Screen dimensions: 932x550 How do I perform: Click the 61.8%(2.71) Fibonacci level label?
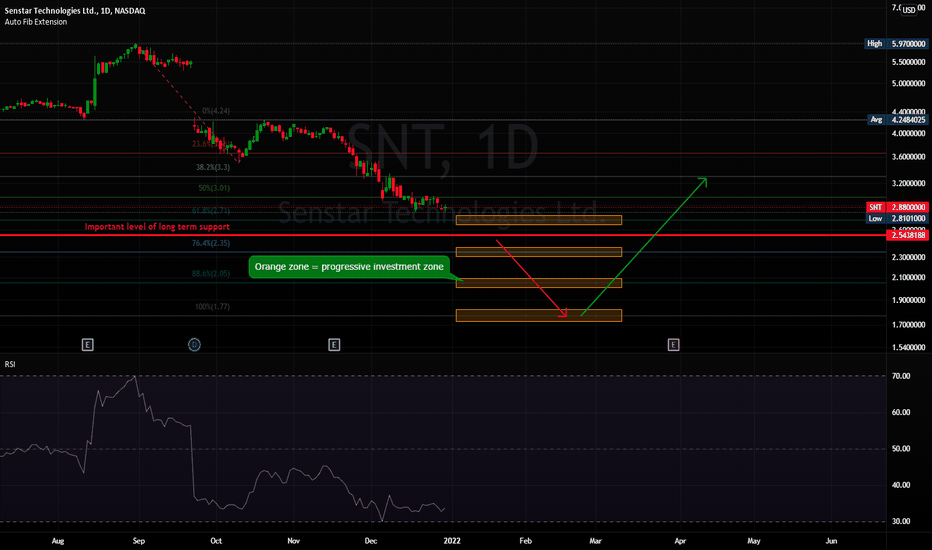coord(210,210)
